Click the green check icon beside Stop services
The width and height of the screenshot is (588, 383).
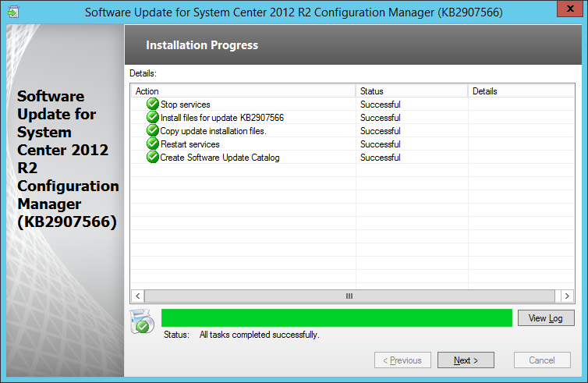coord(153,104)
